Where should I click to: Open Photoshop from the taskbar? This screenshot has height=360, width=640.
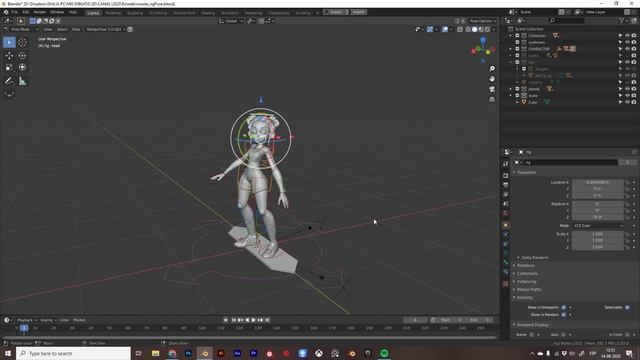188,353
